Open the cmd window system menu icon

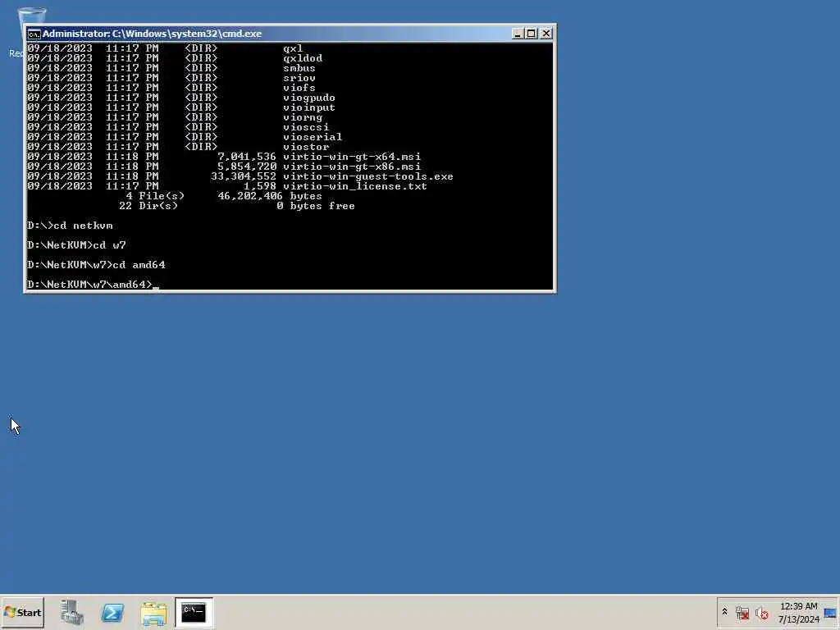[34, 34]
